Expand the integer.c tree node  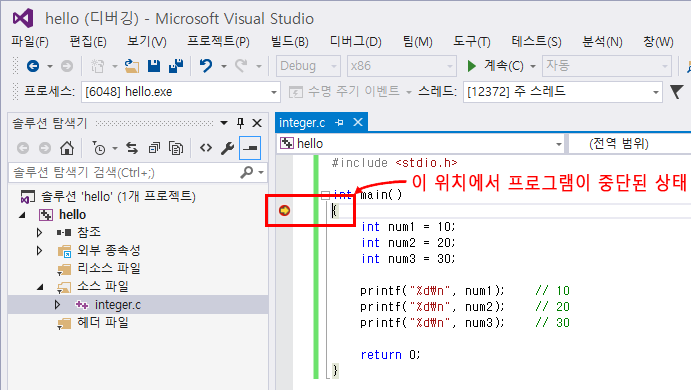pyautogui.click(x=57, y=305)
